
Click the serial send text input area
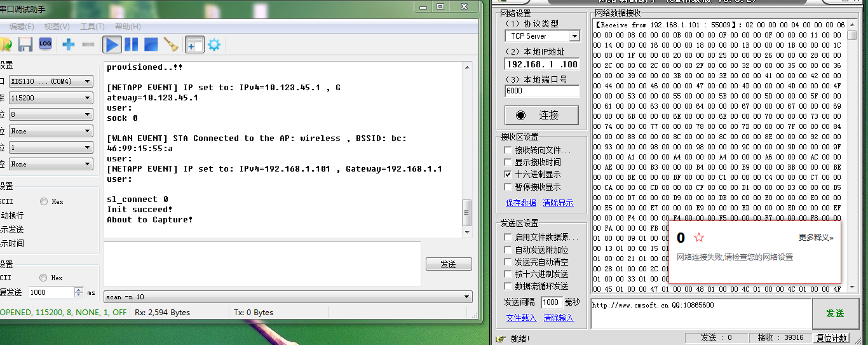pos(262,264)
